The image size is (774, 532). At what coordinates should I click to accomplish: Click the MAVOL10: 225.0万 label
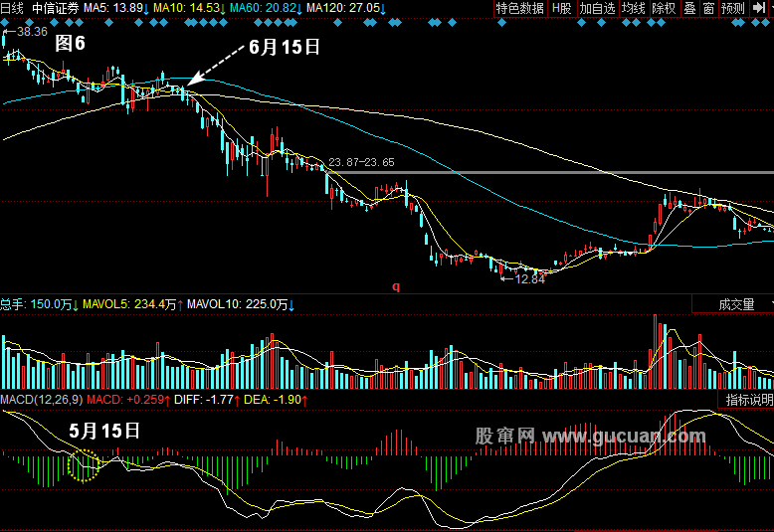[x=241, y=304]
